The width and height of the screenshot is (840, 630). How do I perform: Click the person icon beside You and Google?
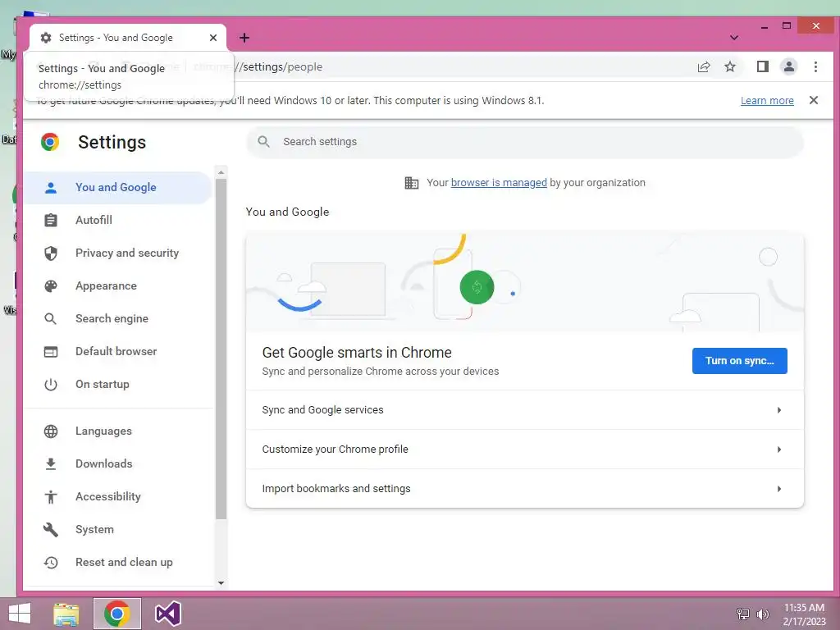pos(51,188)
